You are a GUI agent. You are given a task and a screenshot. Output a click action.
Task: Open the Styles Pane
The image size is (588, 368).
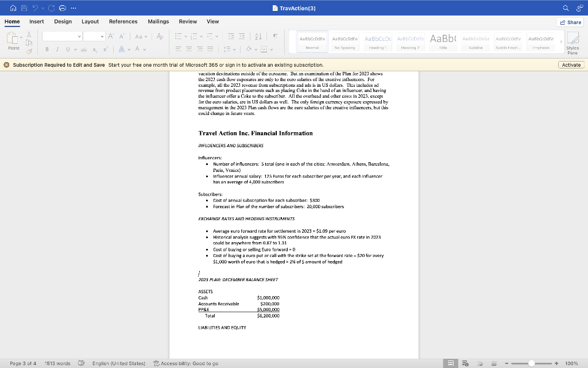tap(572, 43)
